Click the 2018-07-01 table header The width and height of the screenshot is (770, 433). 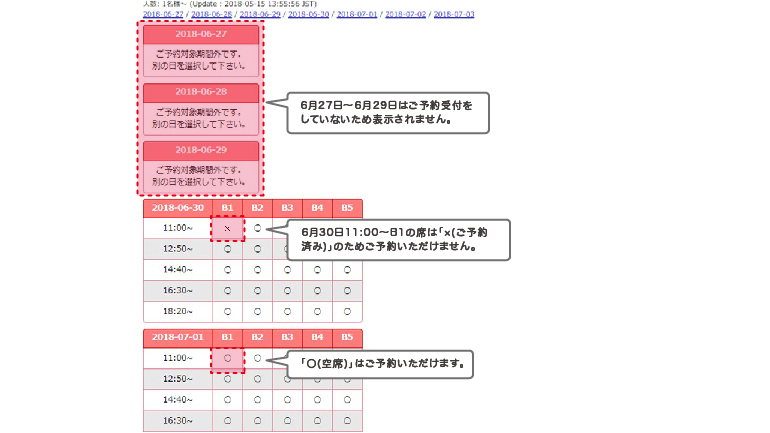pyautogui.click(x=177, y=338)
